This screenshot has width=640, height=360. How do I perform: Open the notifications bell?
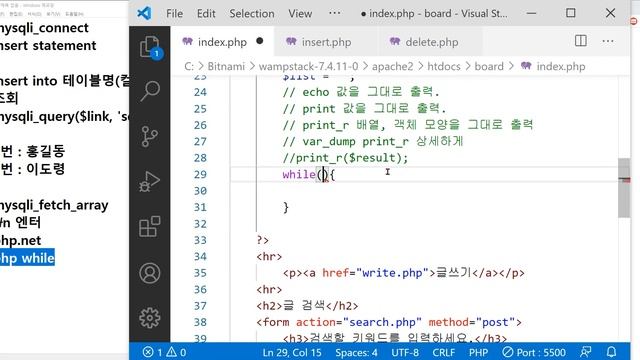tap(611, 352)
